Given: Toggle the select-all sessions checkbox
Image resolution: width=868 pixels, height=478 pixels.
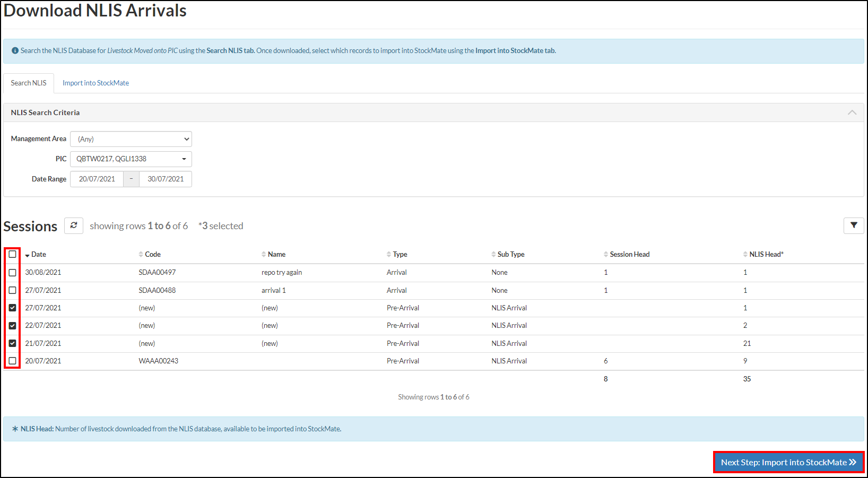Looking at the screenshot, I should coord(13,254).
